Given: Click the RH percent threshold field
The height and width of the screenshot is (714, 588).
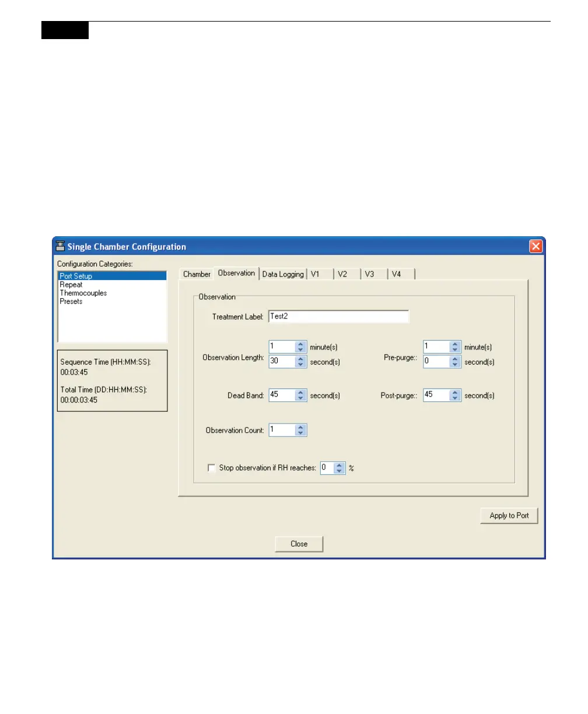Looking at the screenshot, I should [327, 468].
